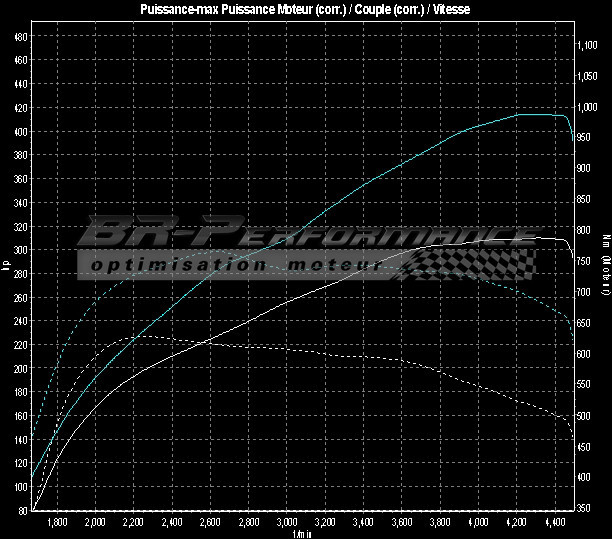Screen dimensions: 612x539
Task: Click the 3,000 tick on the rpm axis
Action: click(x=287, y=523)
